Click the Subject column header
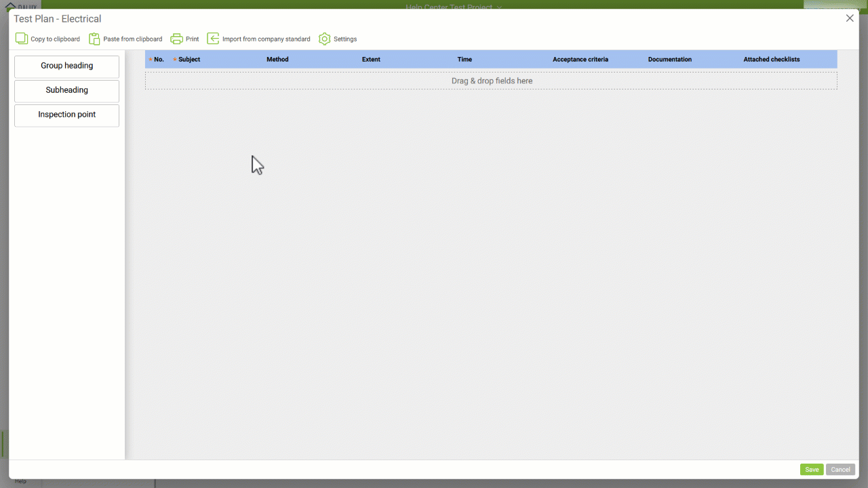868x488 pixels. 189,60
